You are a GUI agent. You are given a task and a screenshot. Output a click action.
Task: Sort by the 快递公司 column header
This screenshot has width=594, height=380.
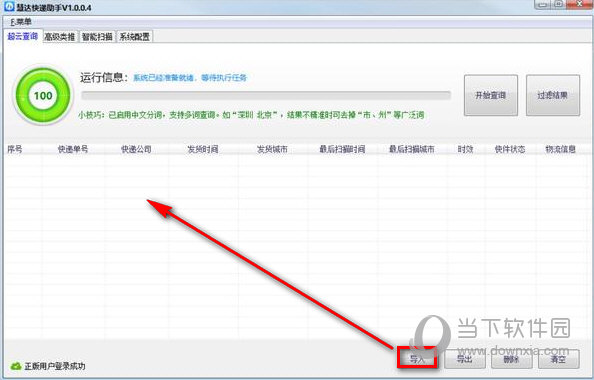(136, 149)
